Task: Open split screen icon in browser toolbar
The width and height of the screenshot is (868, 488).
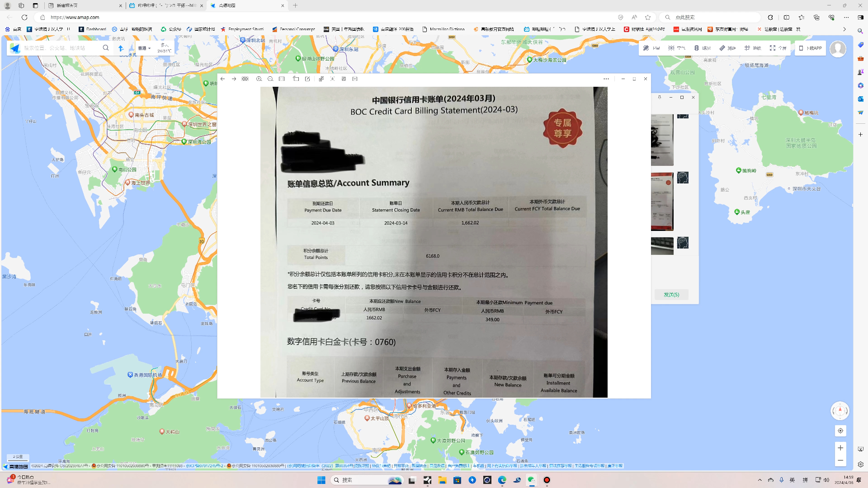Action: coord(787,17)
